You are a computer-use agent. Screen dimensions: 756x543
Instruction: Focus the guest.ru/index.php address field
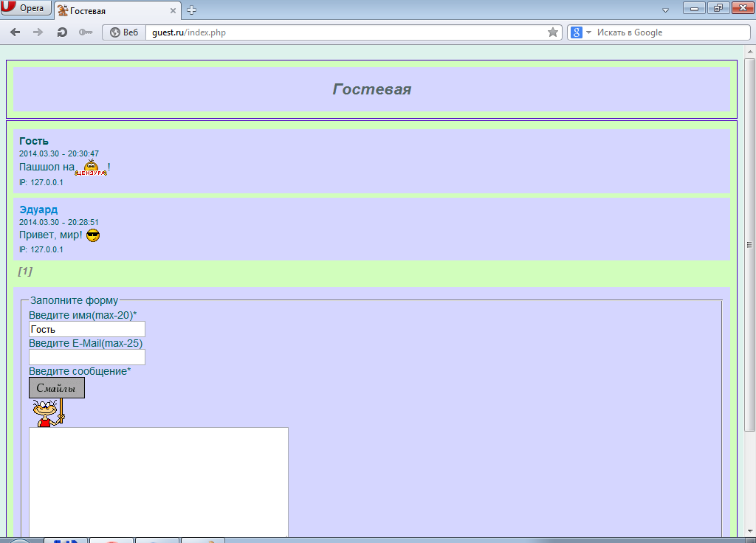[348, 32]
